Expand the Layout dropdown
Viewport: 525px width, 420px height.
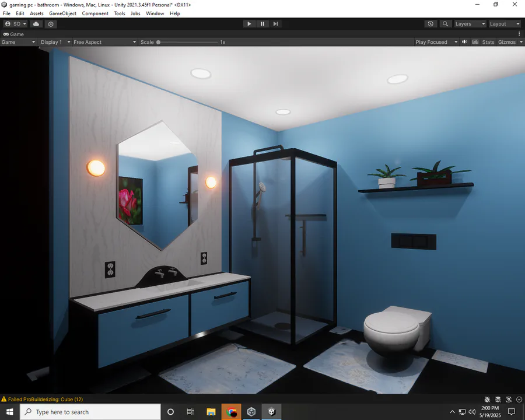tap(504, 24)
